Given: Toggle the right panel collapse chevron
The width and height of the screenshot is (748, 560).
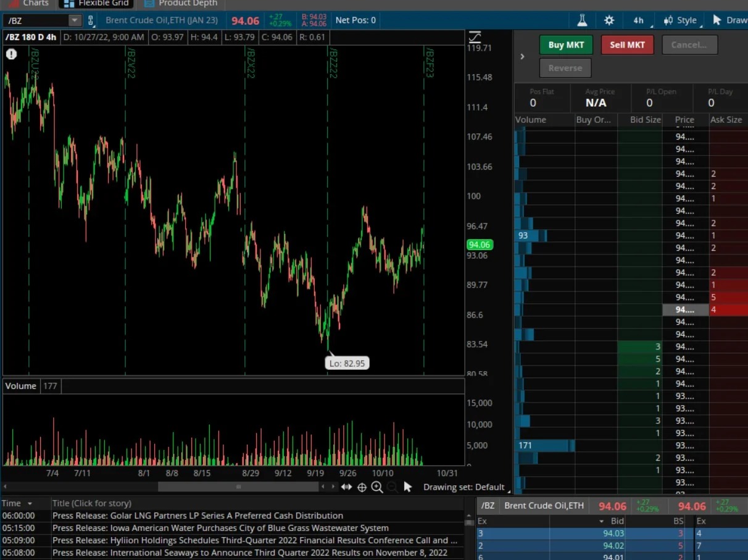Looking at the screenshot, I should pos(522,56).
